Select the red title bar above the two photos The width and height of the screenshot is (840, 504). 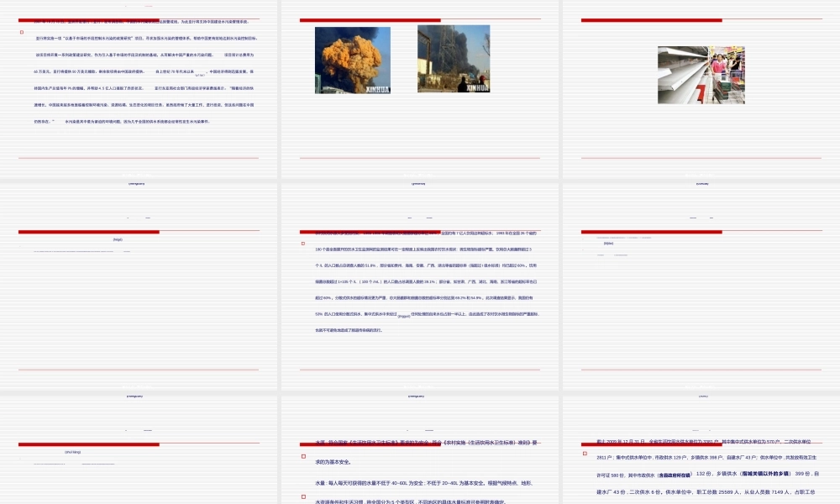370,19
